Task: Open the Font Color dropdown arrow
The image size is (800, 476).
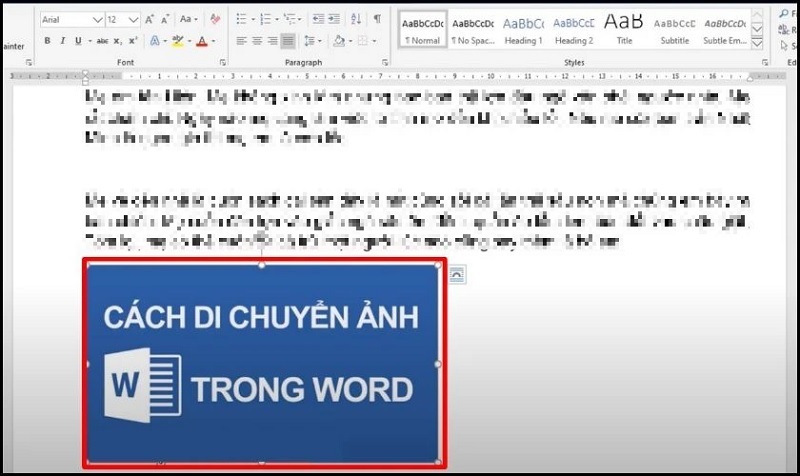Action: click(x=213, y=41)
